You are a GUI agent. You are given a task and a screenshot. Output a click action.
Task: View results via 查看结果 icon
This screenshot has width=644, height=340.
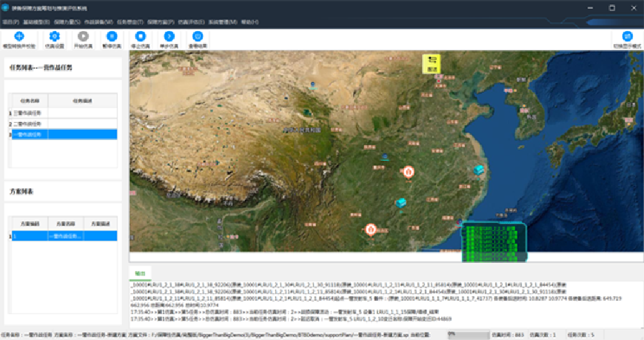[x=198, y=37]
